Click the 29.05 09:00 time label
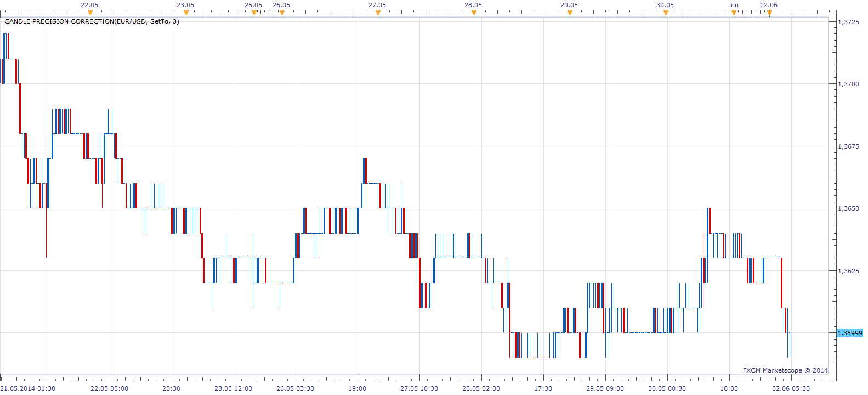The width and height of the screenshot is (868, 395). pos(605,388)
